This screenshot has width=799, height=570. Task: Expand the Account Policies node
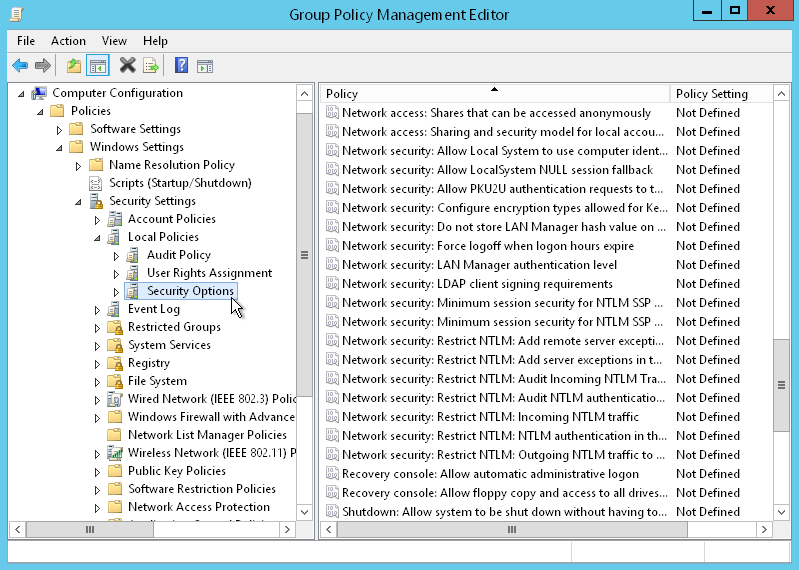click(97, 220)
